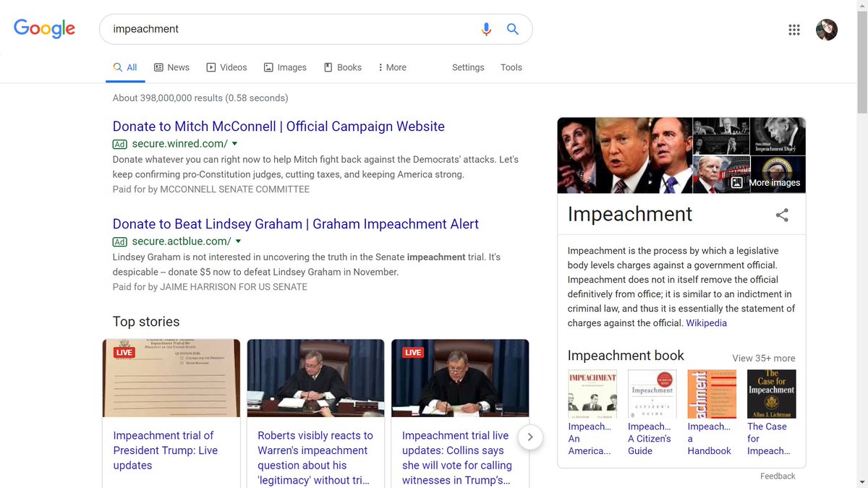Open the Google apps grid

coord(794,30)
